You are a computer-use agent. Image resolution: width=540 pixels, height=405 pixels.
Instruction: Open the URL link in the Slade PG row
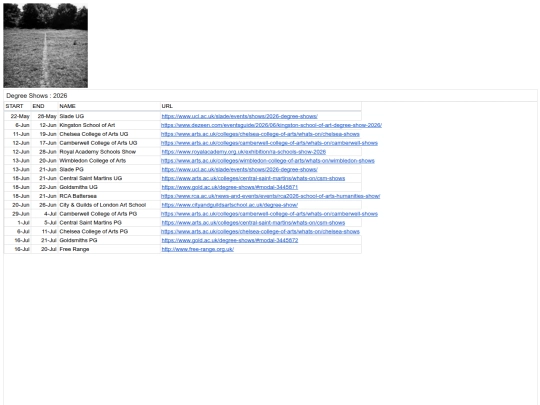239,169
